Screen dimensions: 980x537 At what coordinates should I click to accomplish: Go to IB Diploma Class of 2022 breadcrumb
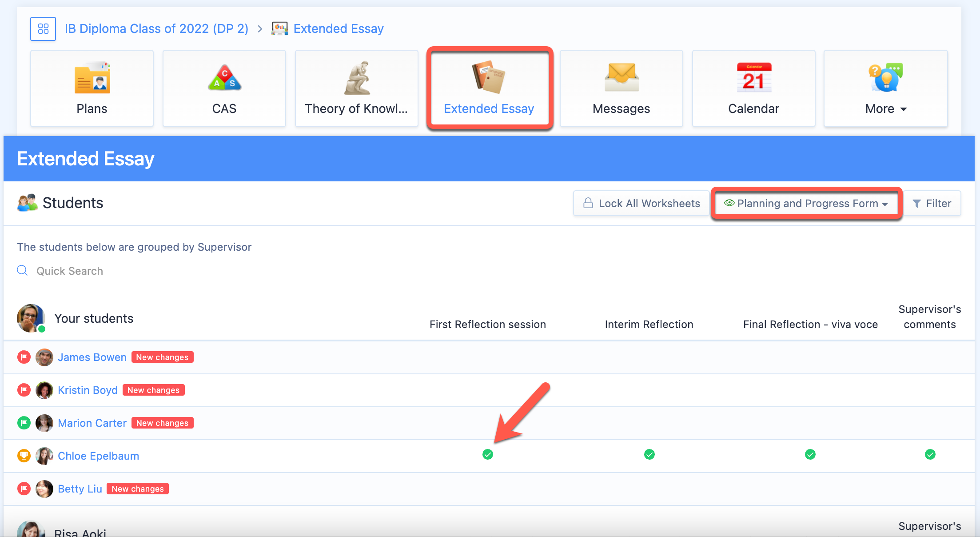(x=156, y=29)
